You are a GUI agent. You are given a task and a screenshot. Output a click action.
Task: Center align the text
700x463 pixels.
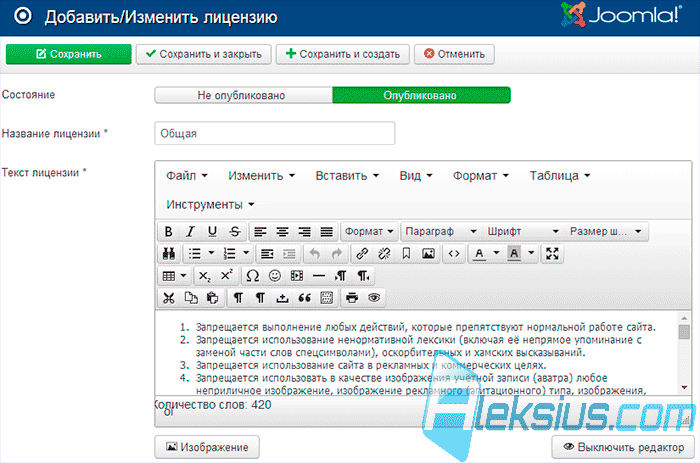tap(282, 231)
